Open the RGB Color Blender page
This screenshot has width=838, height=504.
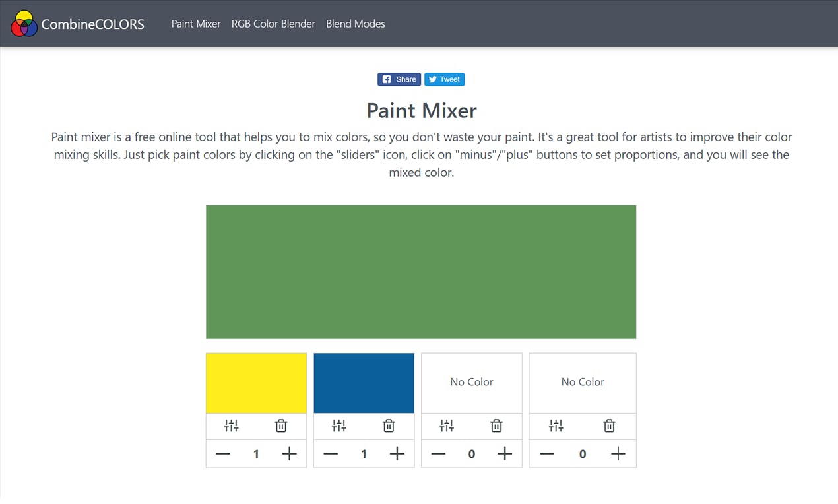pyautogui.click(x=273, y=24)
